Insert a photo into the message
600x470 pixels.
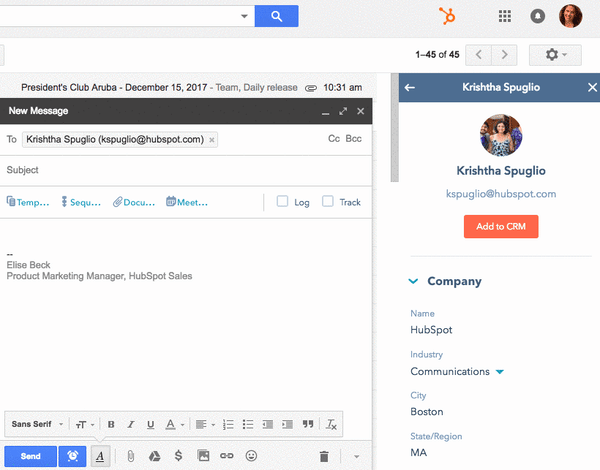(203, 457)
